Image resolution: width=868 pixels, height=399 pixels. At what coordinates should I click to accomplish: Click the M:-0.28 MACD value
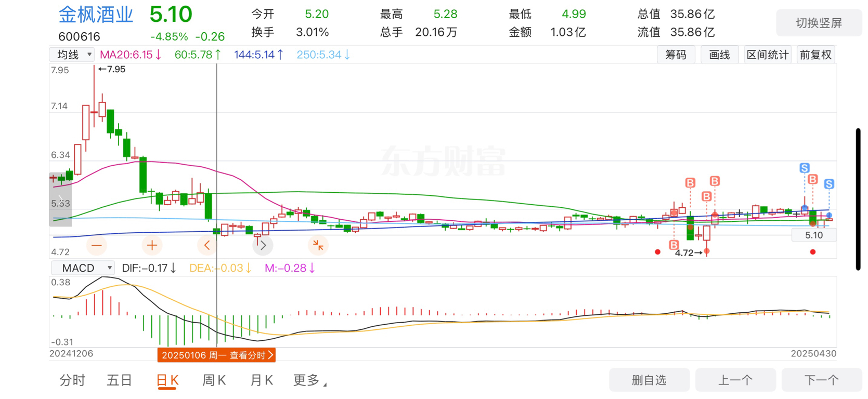point(290,268)
